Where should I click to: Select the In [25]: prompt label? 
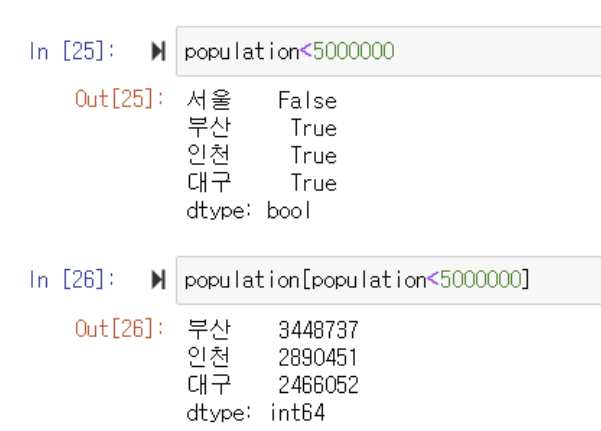pos(72,51)
